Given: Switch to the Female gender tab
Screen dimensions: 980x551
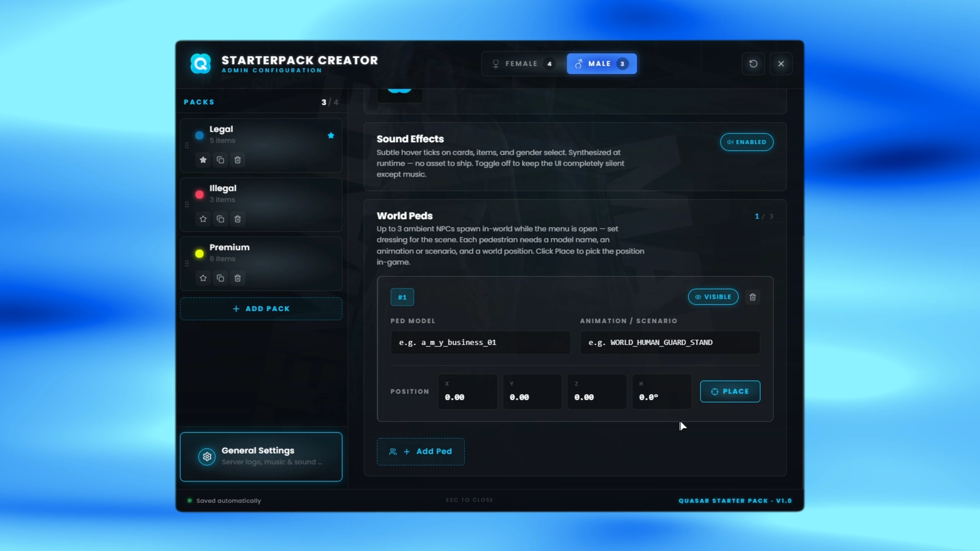Looking at the screenshot, I should (523, 64).
